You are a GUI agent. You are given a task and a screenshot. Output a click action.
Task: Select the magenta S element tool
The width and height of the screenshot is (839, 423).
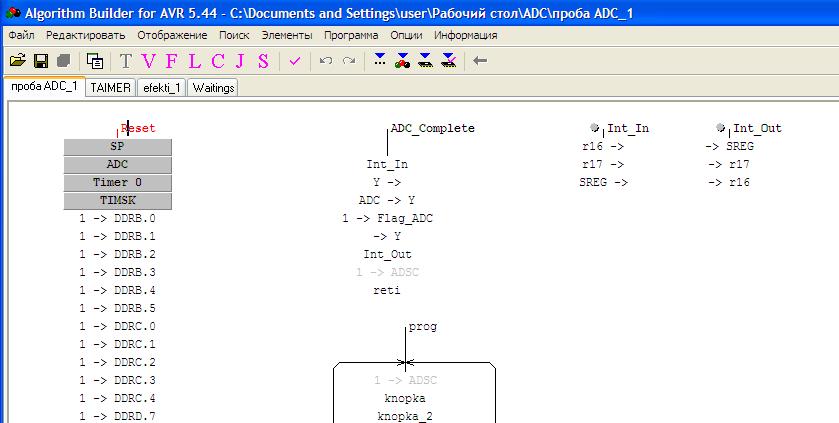263,61
